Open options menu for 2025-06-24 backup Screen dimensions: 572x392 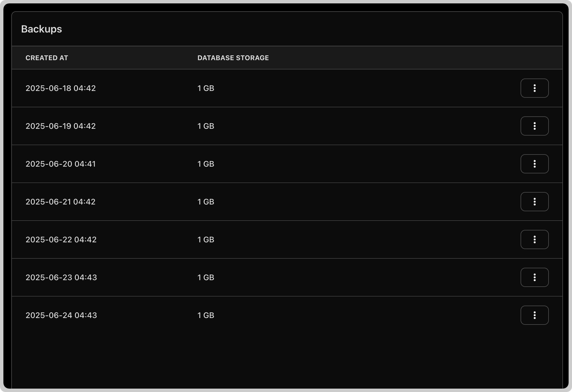click(534, 315)
